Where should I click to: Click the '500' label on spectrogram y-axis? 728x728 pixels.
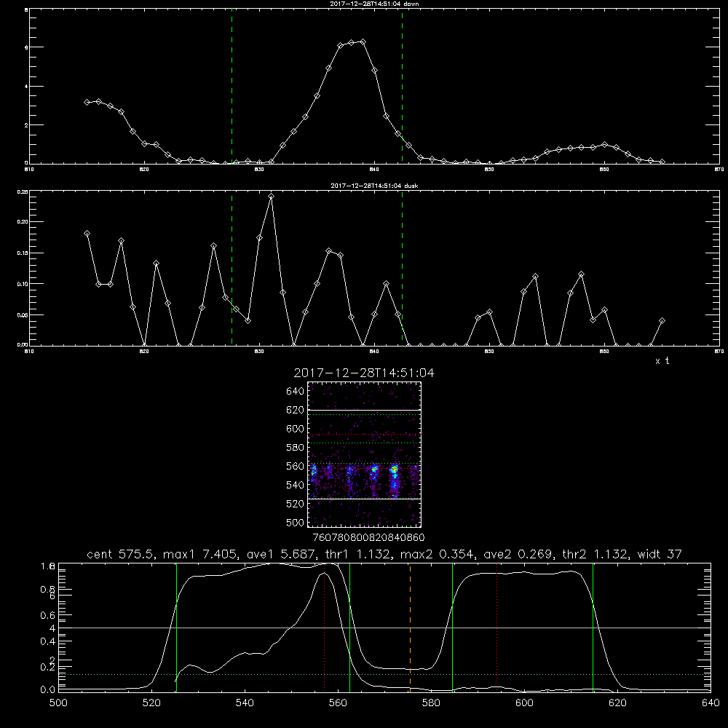(296, 522)
